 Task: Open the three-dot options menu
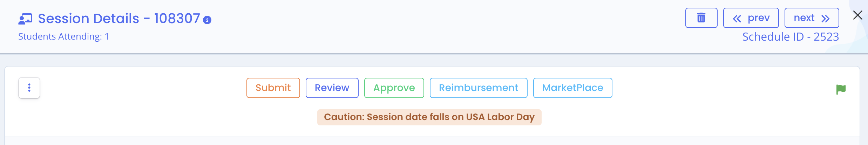pos(29,88)
